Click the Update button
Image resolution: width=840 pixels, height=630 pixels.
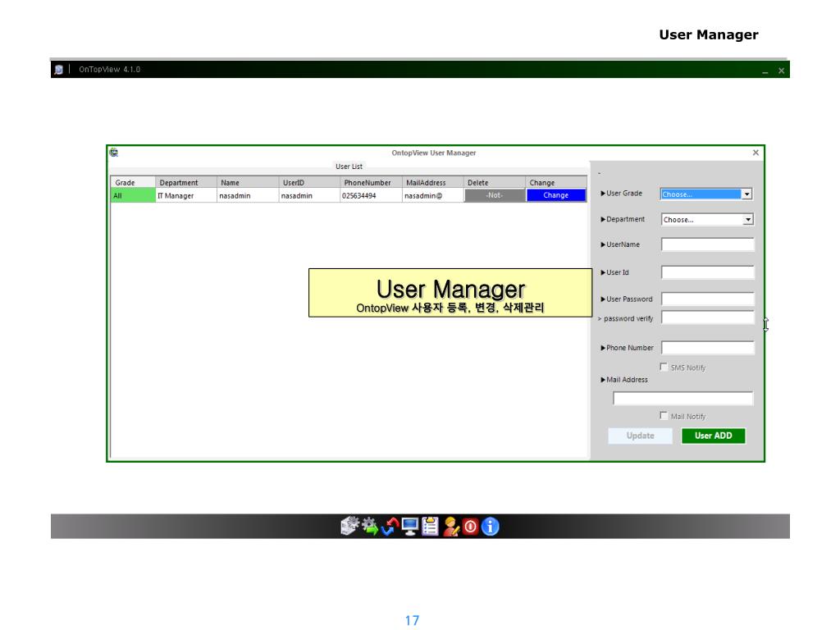(x=640, y=436)
